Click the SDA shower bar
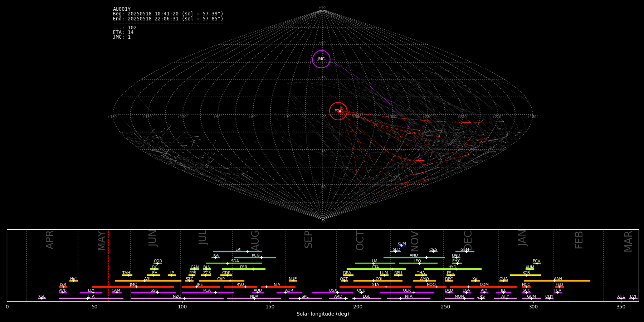Image resolution: width=644 pixels, height=322 pixels. pos(234,263)
